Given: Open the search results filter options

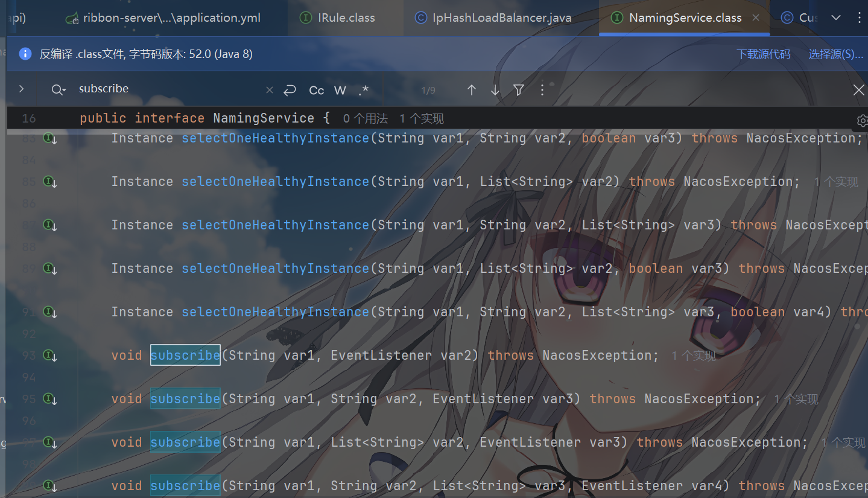Looking at the screenshot, I should pos(519,90).
